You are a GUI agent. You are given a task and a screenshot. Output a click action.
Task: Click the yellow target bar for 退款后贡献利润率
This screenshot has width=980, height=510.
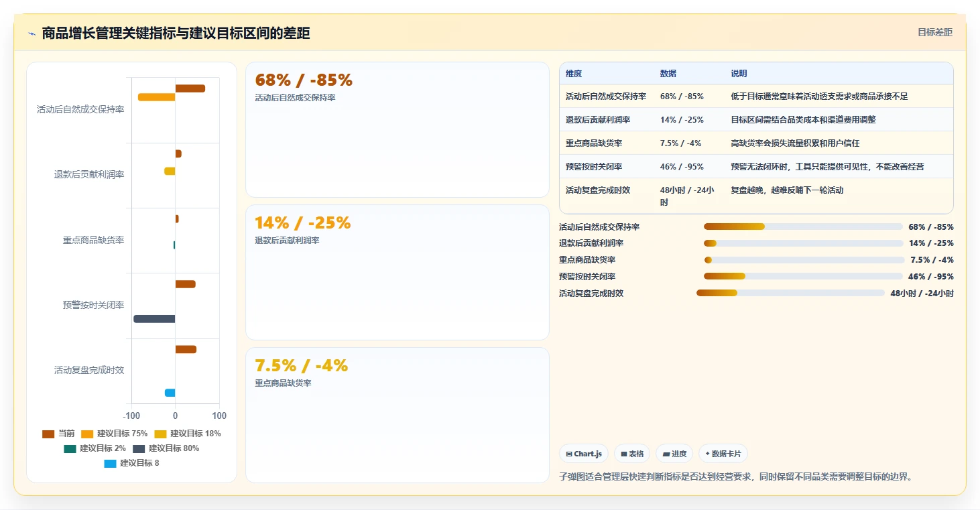pos(170,171)
